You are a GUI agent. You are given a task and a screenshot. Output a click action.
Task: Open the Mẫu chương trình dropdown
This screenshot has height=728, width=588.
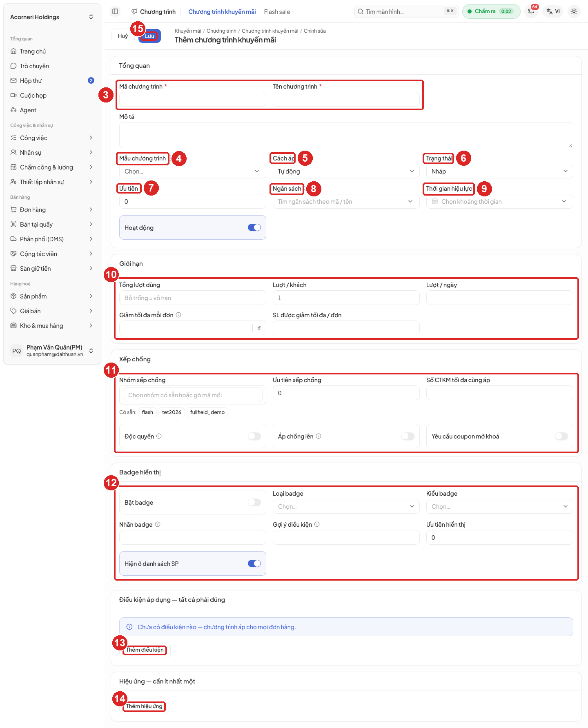pos(192,171)
